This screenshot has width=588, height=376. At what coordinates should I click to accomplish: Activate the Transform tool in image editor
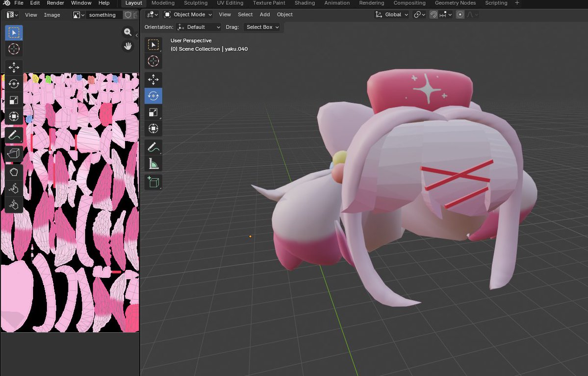pyautogui.click(x=14, y=117)
